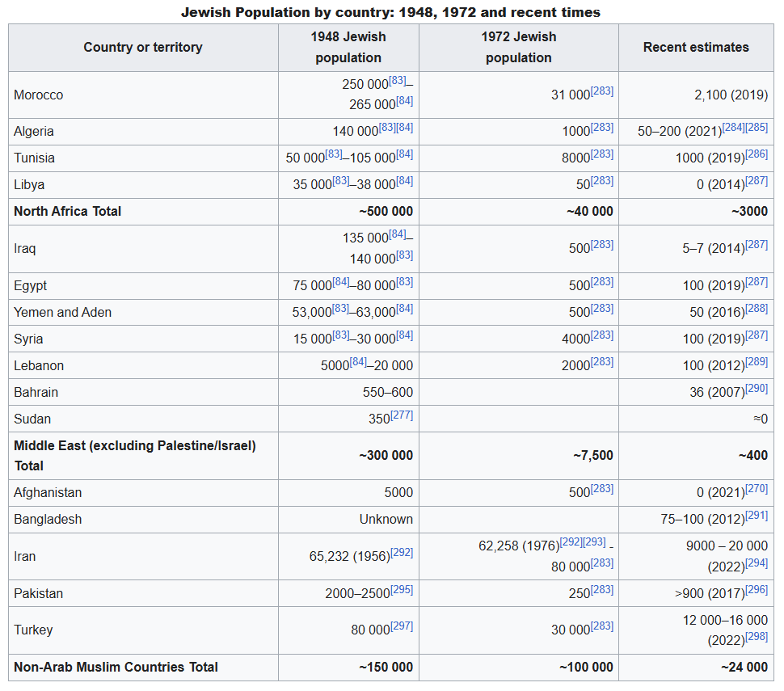784x691 pixels.
Task: Click citation 283 in Morocco's 1972 cell
Action: click(601, 91)
